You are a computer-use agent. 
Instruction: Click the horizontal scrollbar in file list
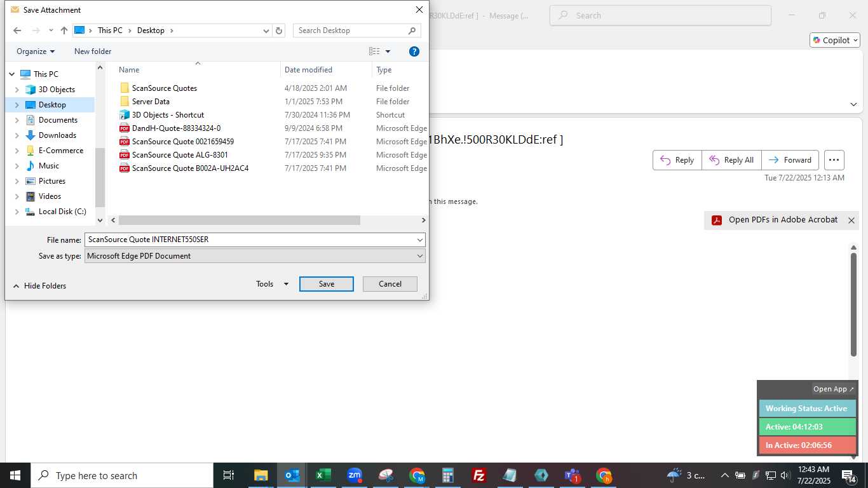[240, 220]
